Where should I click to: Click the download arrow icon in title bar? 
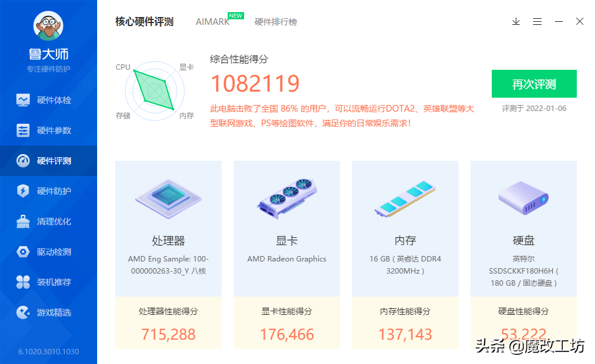pos(516,22)
